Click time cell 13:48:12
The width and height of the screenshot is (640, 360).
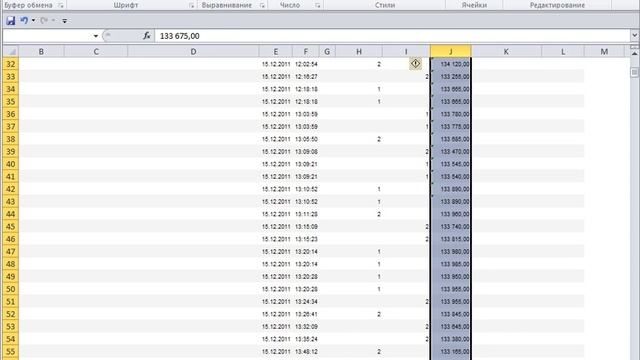point(306,352)
